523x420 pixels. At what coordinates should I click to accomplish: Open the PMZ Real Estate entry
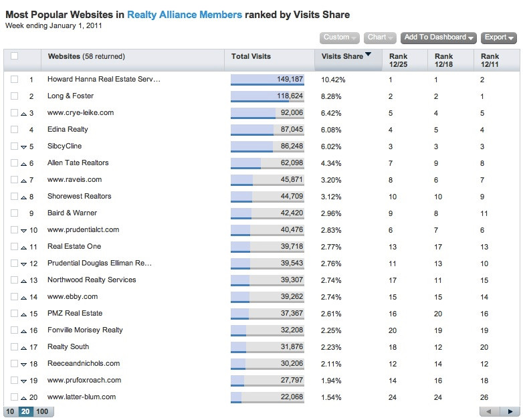pyautogui.click(x=75, y=313)
